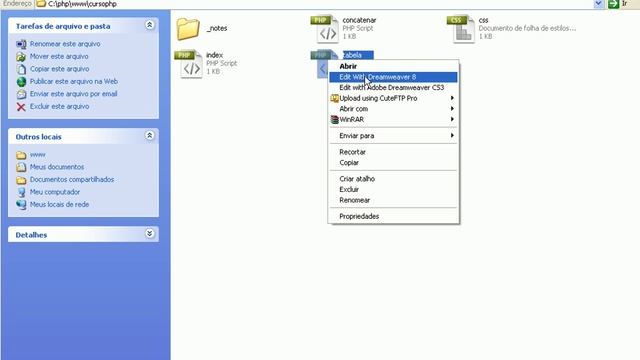
Task: Open the Meus documentos link
Action: click(x=57, y=167)
